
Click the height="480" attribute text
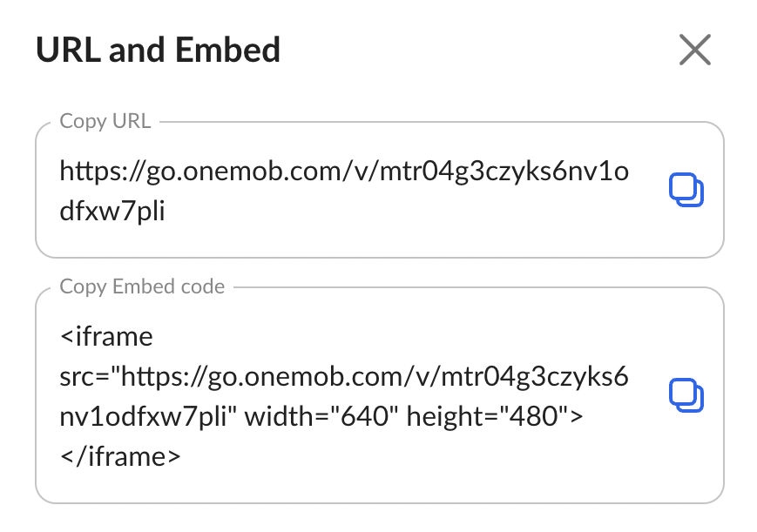[x=495, y=416]
